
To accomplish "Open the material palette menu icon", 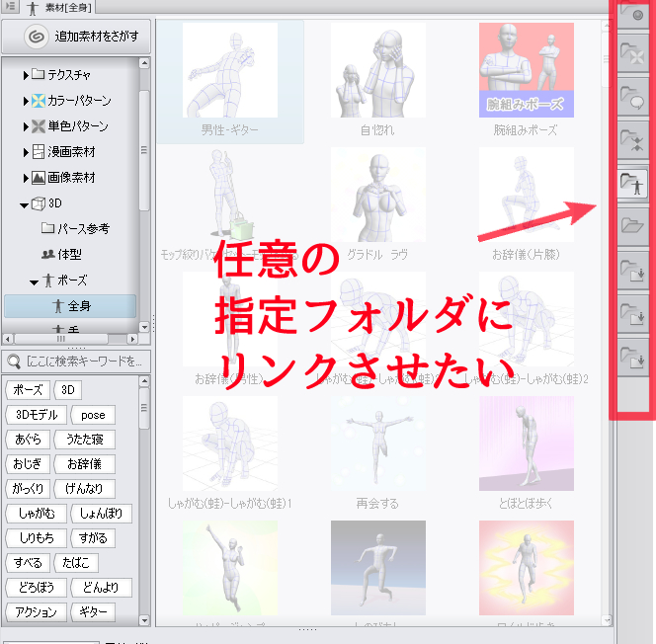I will point(10,6).
